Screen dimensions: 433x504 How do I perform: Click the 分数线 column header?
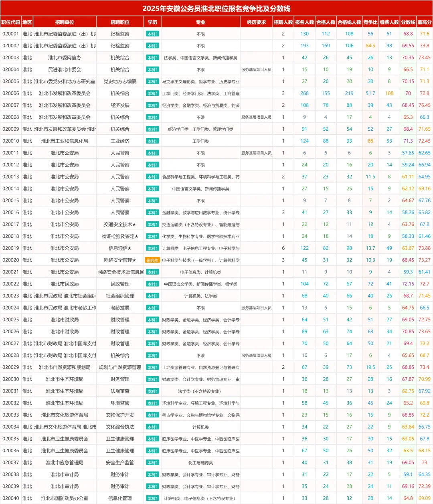[x=408, y=22]
